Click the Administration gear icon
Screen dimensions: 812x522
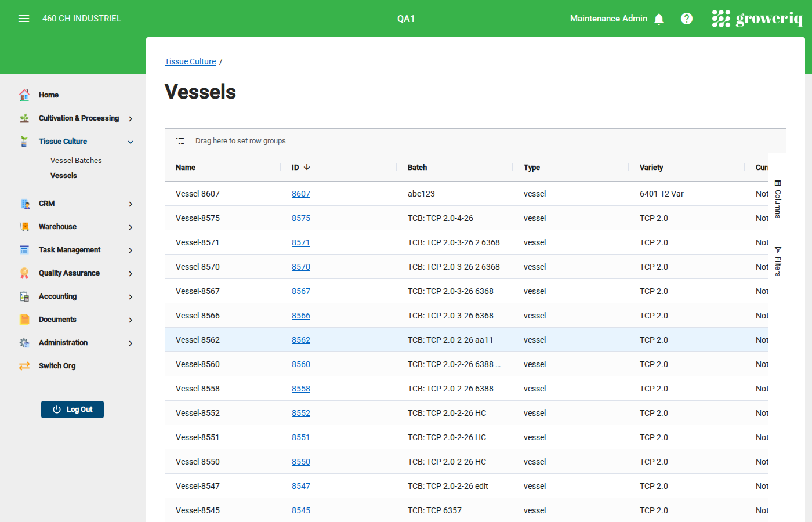[24, 342]
